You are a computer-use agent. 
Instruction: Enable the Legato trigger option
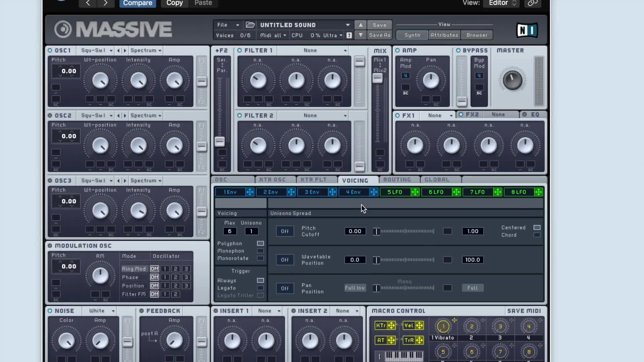[260, 288]
